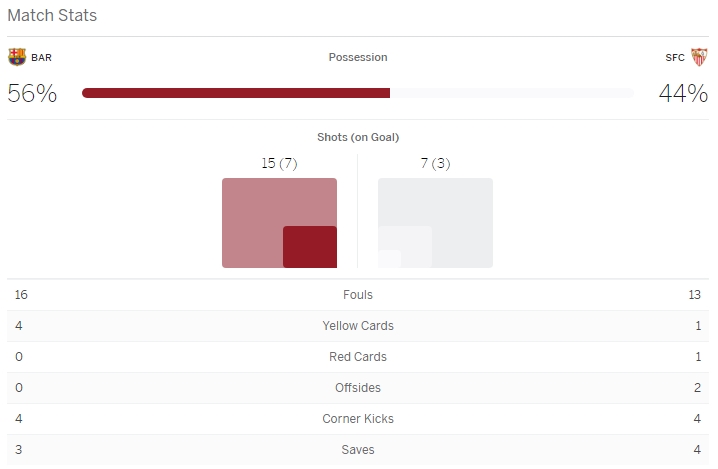
Task: Click the Barcelona club crest icon
Action: pyautogui.click(x=16, y=57)
